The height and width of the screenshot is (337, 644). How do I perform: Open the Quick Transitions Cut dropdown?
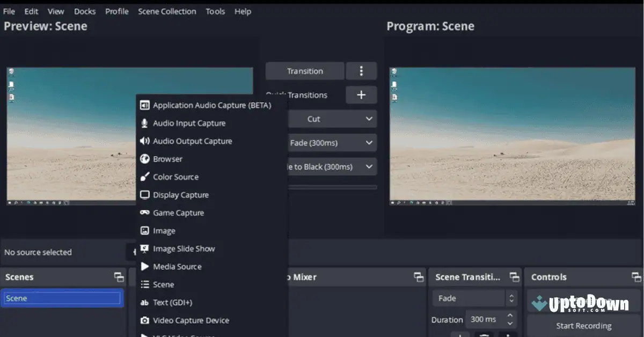pyautogui.click(x=333, y=119)
